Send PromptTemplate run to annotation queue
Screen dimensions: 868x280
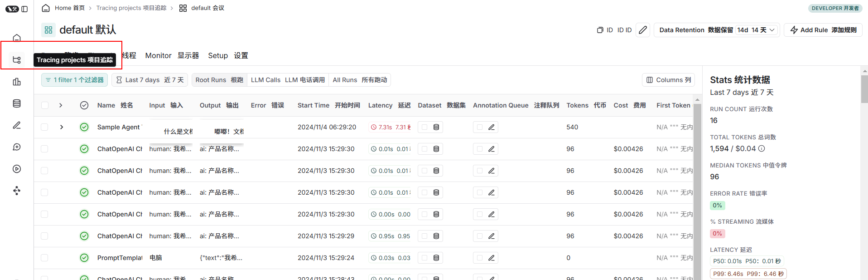click(x=491, y=258)
